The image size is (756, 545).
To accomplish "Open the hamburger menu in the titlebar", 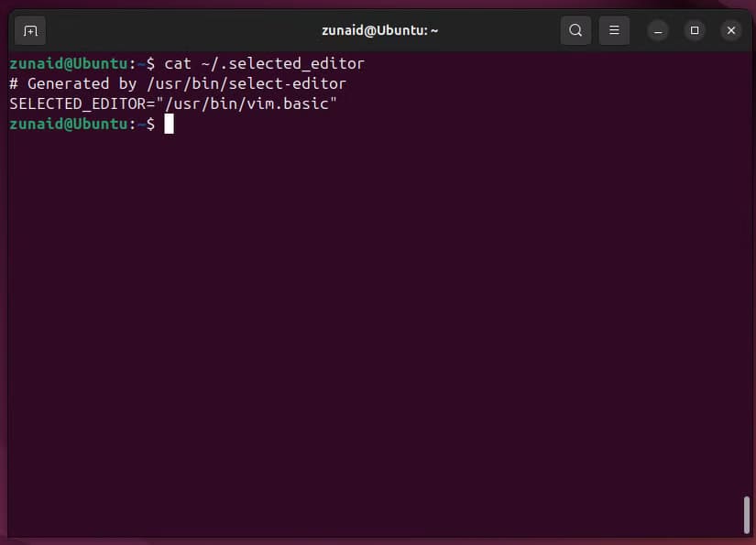I will point(614,30).
